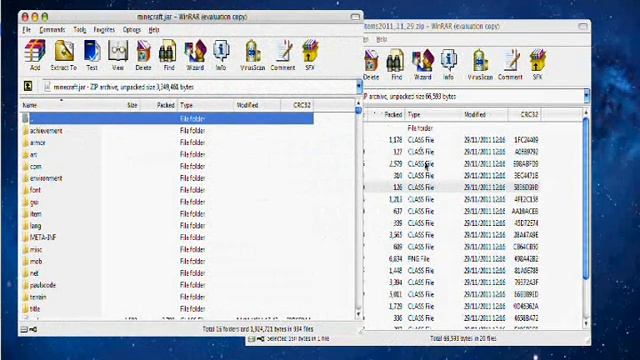Click minecraft.jar archive path field
The width and height of the screenshot is (640, 360).
[199, 87]
